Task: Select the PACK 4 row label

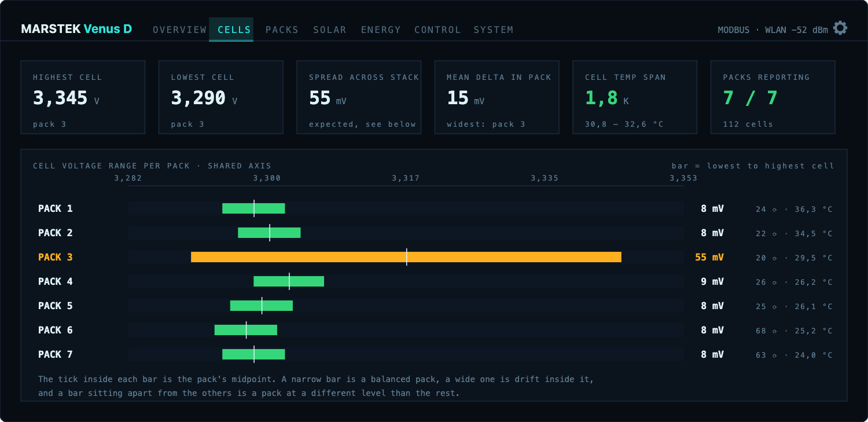Action: (56, 281)
